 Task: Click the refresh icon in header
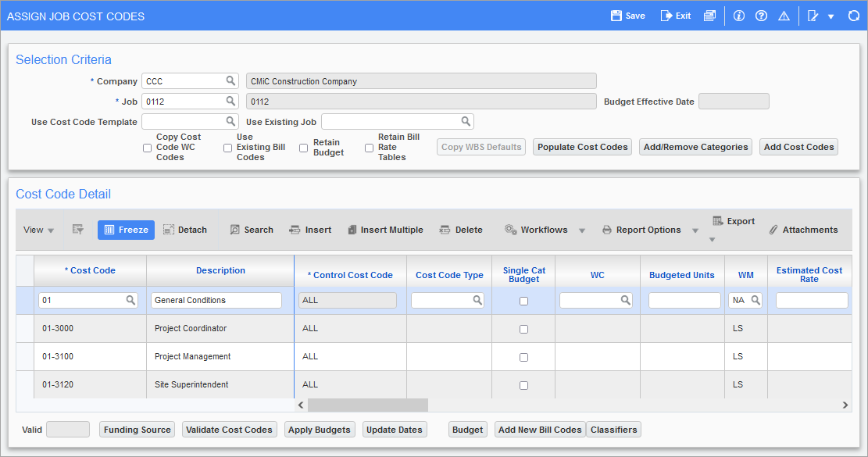tap(854, 16)
